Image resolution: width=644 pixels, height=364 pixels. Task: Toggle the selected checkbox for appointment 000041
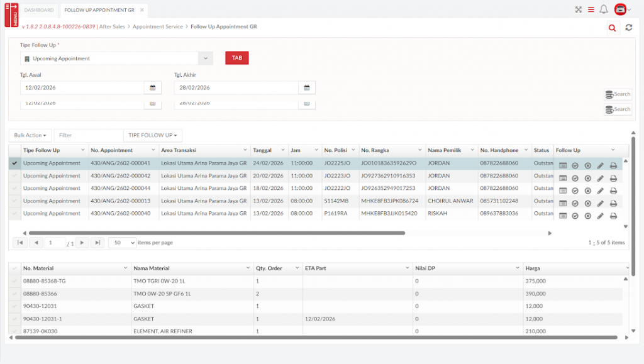click(x=14, y=163)
